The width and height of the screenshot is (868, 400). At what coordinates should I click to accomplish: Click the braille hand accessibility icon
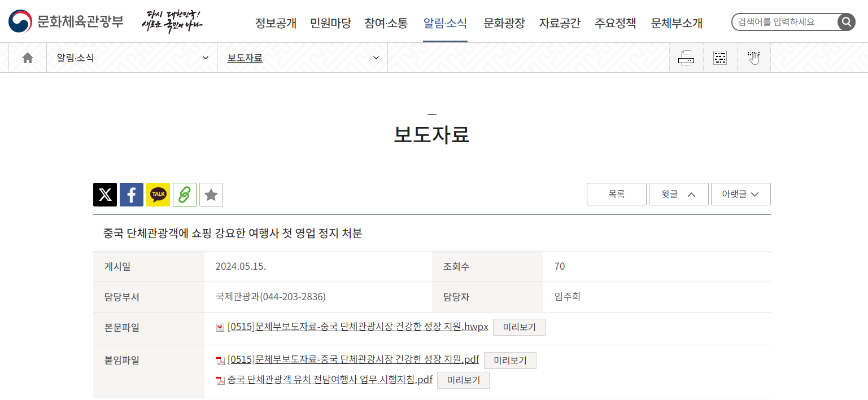pyautogui.click(x=754, y=58)
